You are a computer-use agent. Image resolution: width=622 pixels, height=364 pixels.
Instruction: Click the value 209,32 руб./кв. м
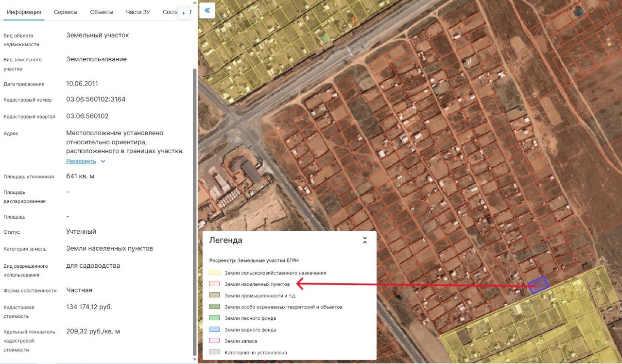tap(93, 331)
